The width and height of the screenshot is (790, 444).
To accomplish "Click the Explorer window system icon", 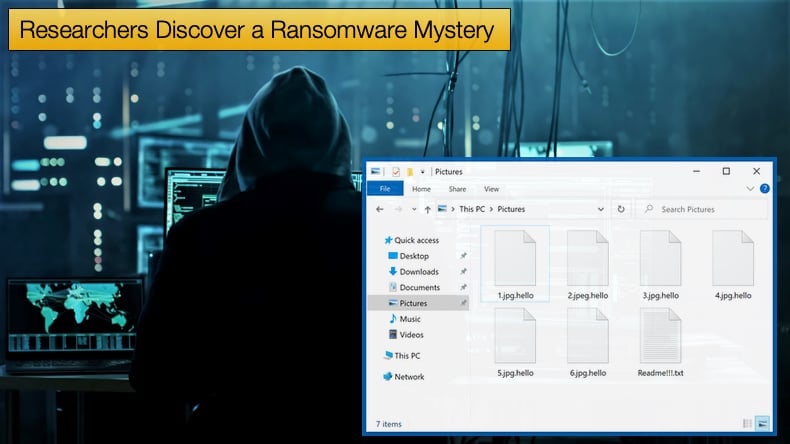I will pos(375,171).
